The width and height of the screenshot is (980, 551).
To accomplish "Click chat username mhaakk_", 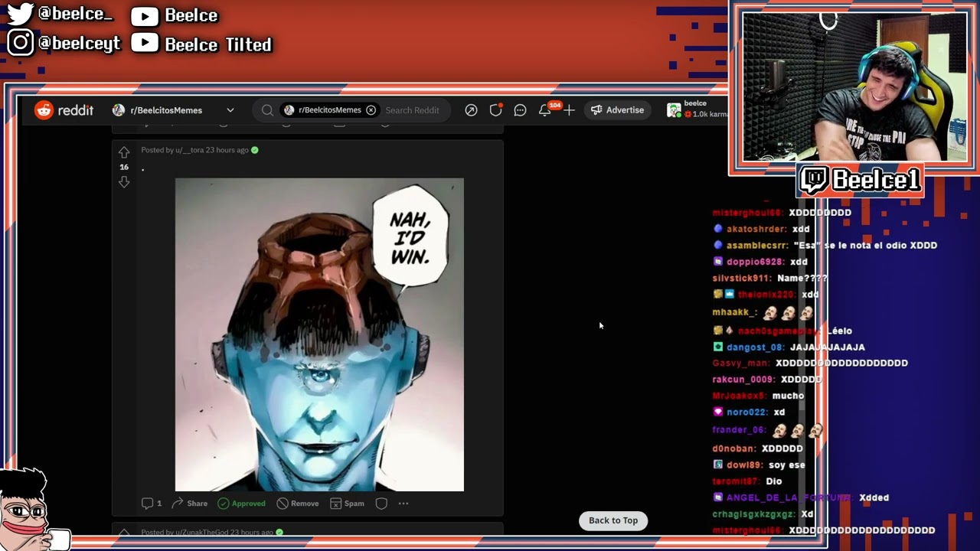I will coord(734,312).
